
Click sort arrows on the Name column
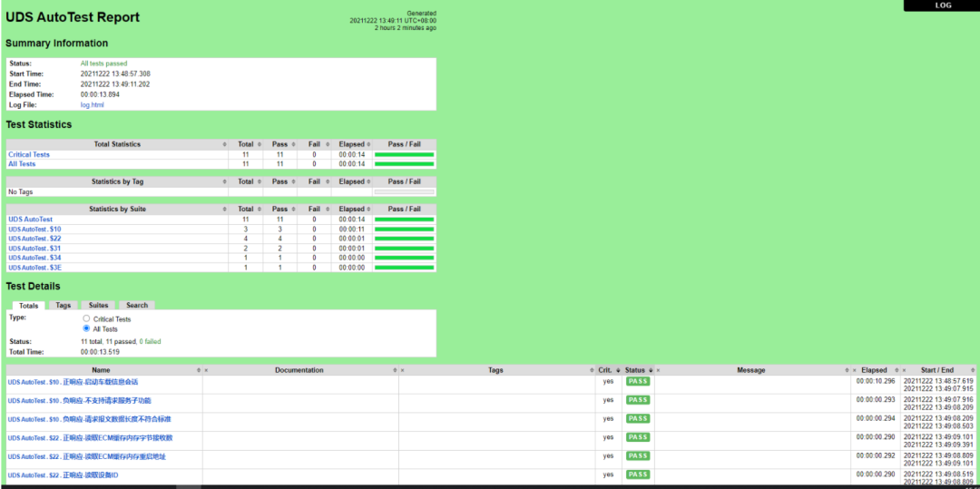[x=198, y=370]
